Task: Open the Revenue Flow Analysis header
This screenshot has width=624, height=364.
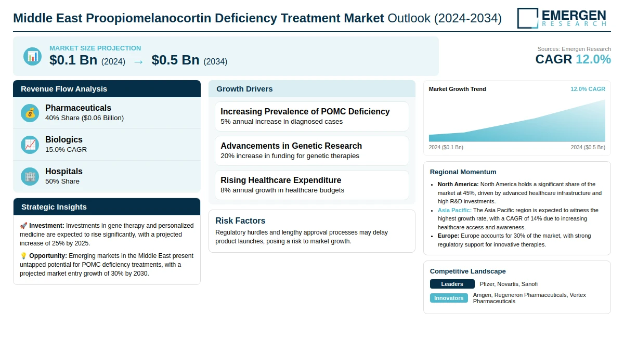Action: point(107,89)
